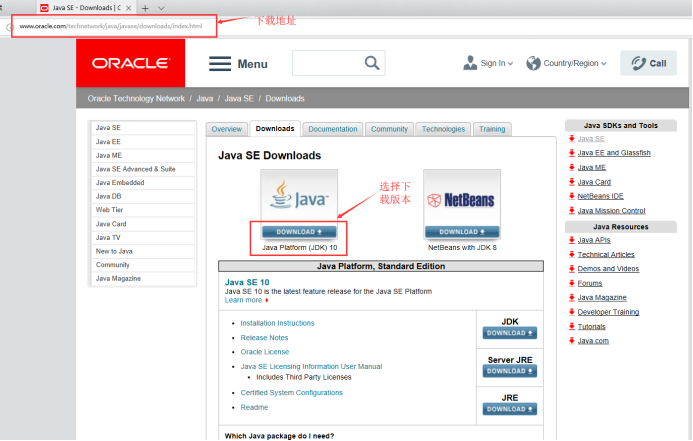
Task: Click the Menu text label
Action: [252, 64]
